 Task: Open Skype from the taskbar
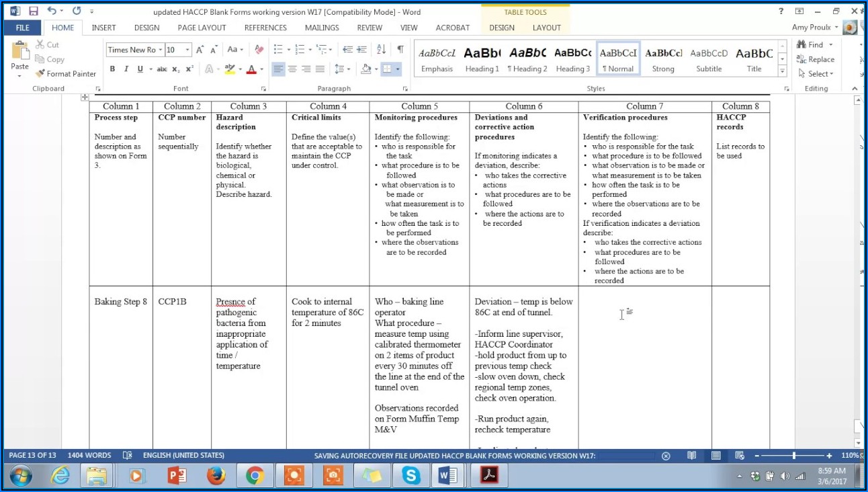pyautogui.click(x=410, y=476)
